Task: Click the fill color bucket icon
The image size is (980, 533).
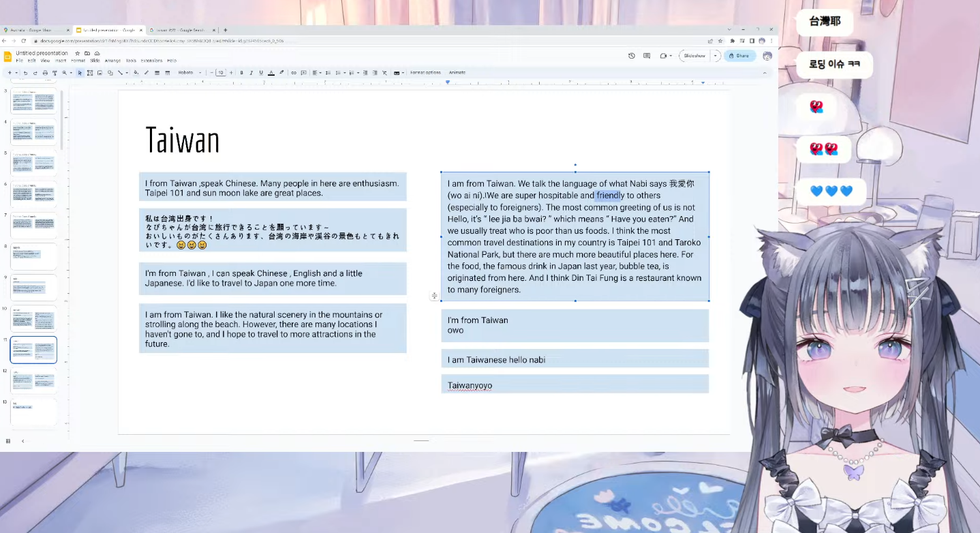Action: tap(136, 72)
